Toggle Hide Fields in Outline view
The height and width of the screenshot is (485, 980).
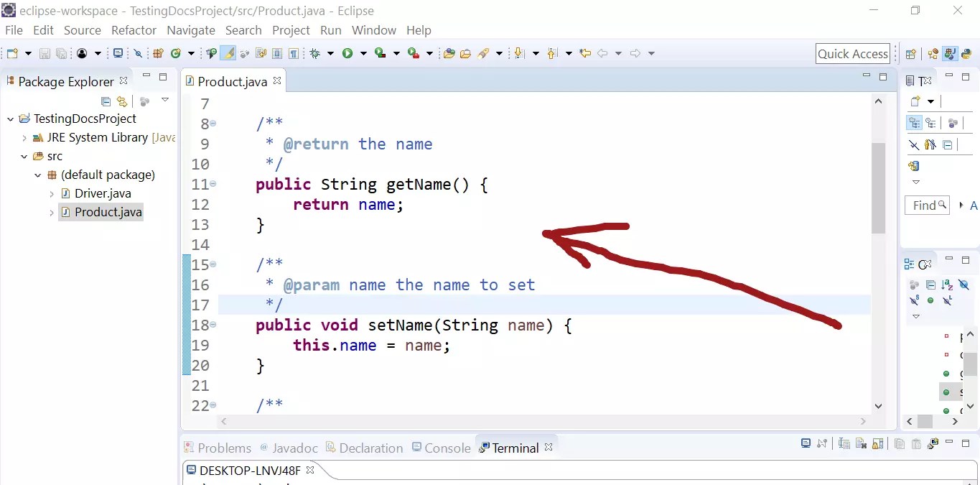coord(963,285)
